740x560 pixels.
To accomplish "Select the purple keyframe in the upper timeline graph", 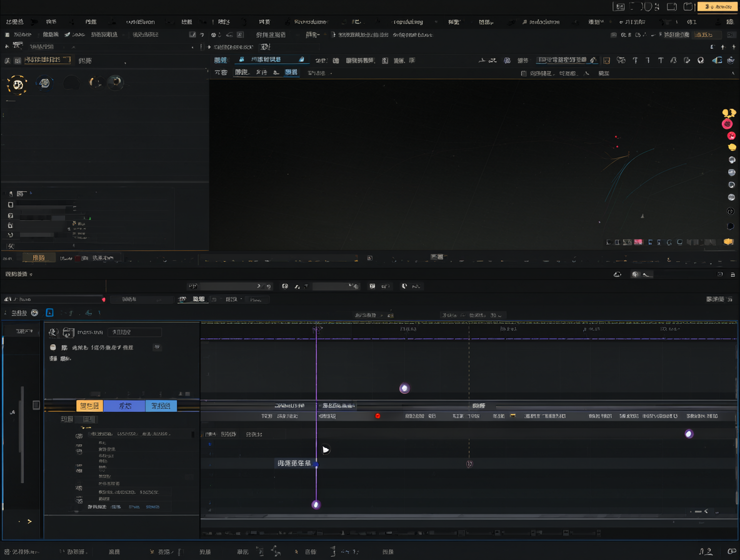I will point(404,388).
